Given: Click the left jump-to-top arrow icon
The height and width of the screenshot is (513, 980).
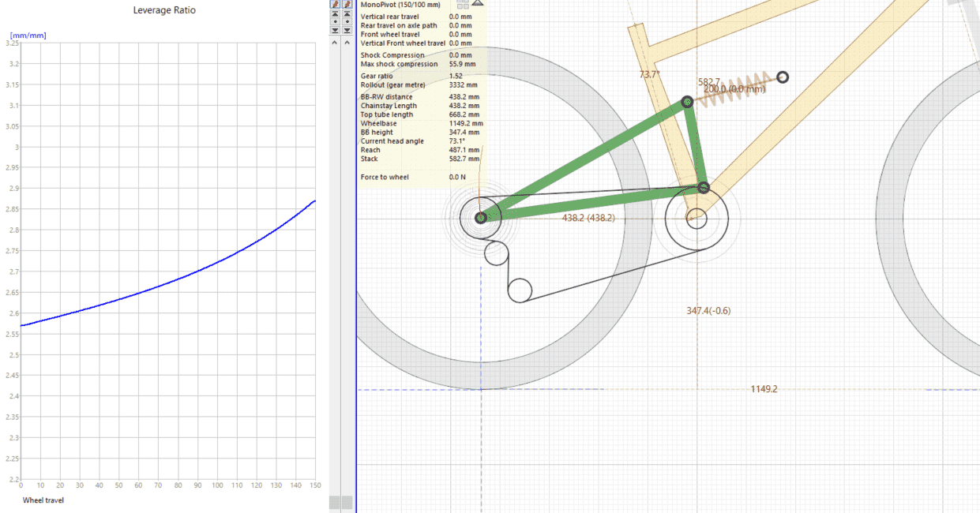Looking at the screenshot, I should [335, 13].
